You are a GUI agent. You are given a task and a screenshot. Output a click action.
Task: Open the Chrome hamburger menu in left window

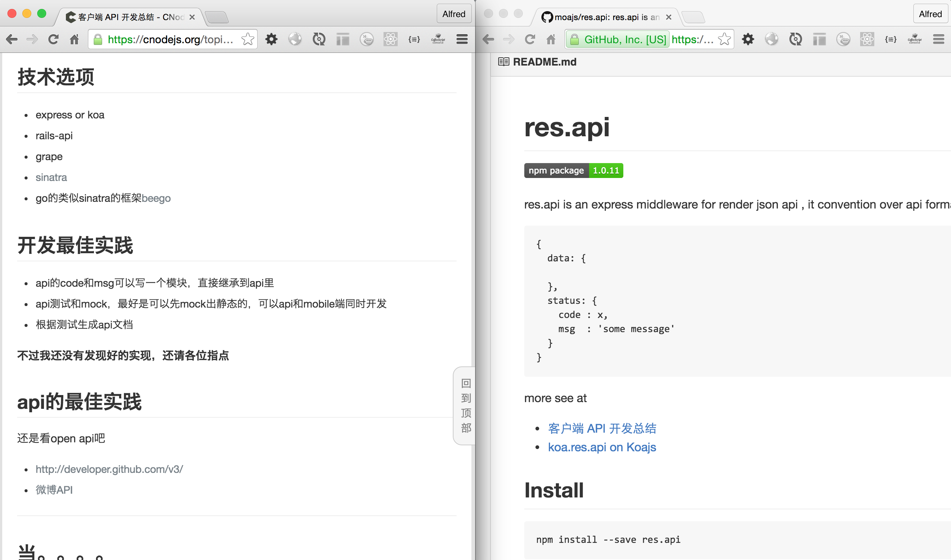pyautogui.click(x=462, y=39)
